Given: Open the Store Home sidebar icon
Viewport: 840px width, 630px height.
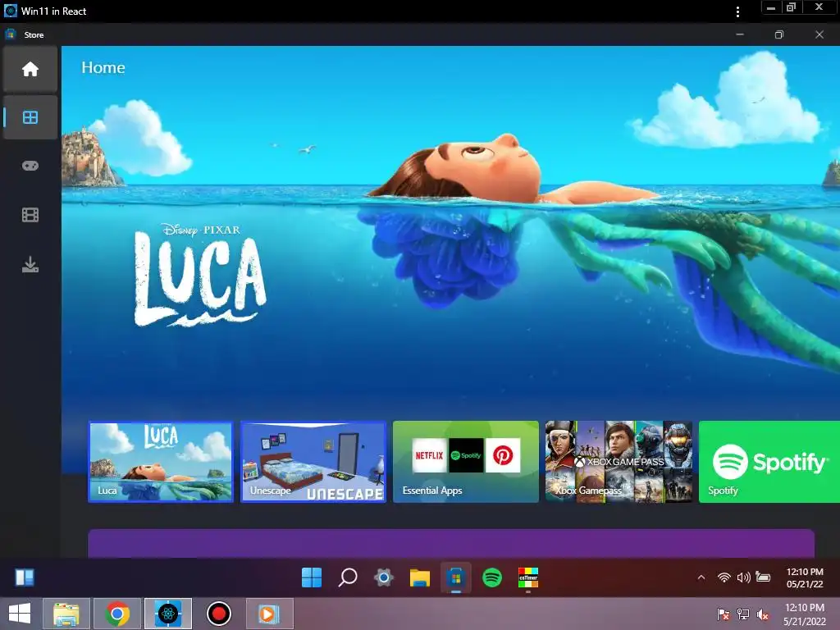Looking at the screenshot, I should click(x=30, y=69).
